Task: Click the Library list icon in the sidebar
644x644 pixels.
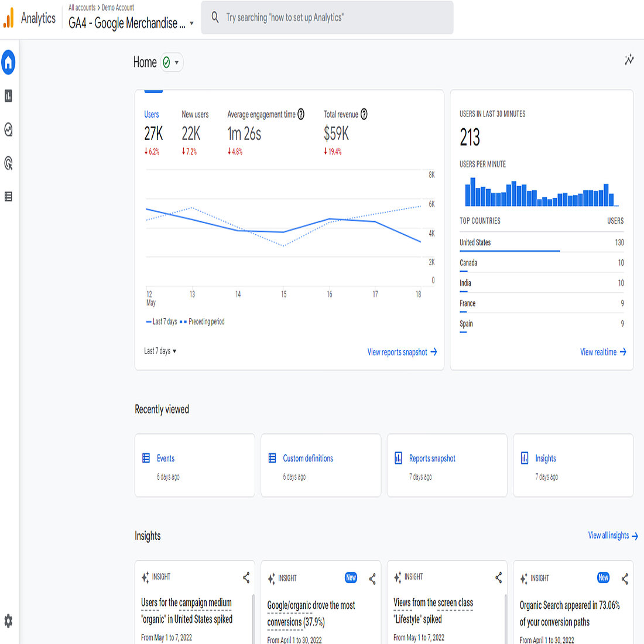Action: point(8,197)
